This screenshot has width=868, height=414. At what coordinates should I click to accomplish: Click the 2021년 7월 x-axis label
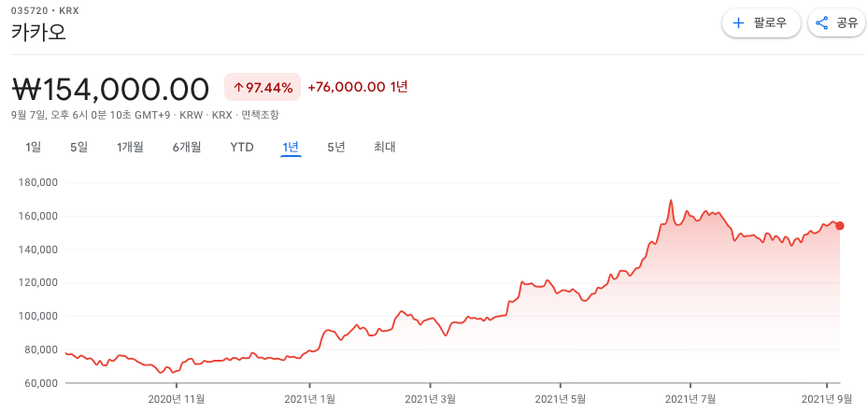[x=690, y=398]
